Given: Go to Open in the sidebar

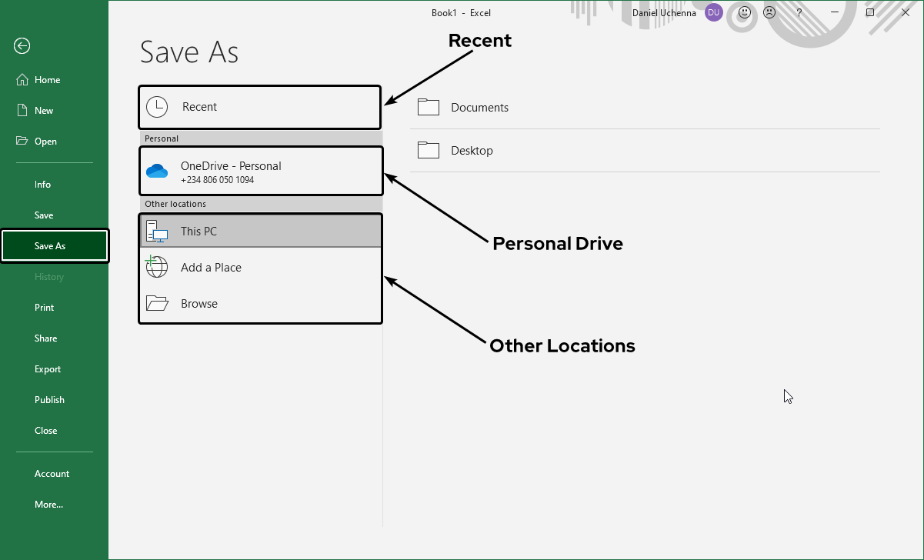Looking at the screenshot, I should pos(45,142).
